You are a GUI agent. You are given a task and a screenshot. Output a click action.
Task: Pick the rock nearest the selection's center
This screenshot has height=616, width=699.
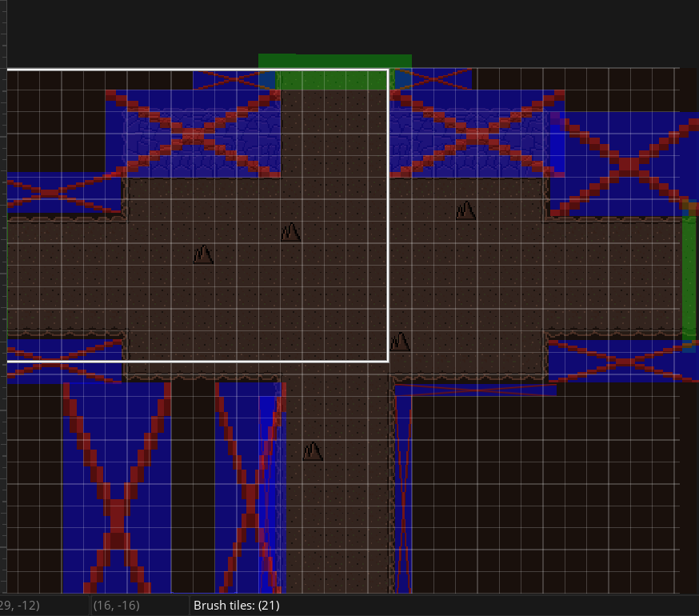pos(290,232)
